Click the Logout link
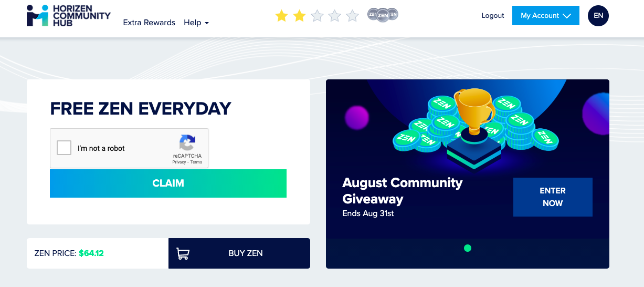Viewport: 644px width, 287px height. click(x=493, y=16)
